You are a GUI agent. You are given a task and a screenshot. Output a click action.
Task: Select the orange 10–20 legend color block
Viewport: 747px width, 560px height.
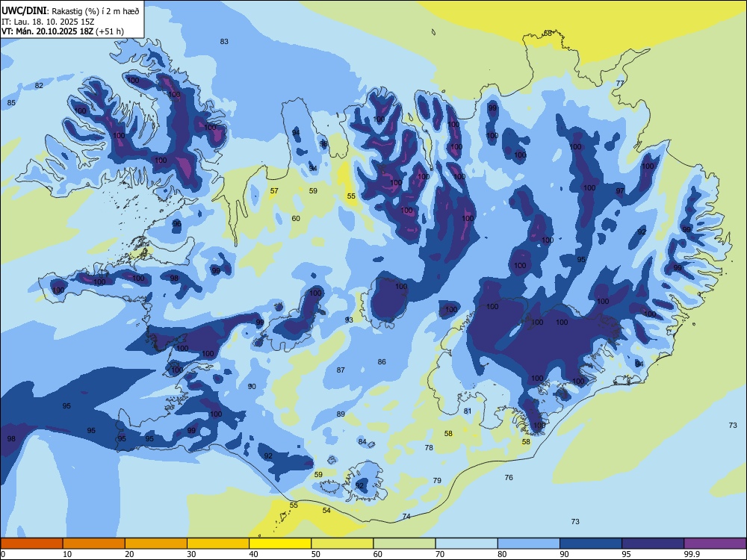click(94, 544)
